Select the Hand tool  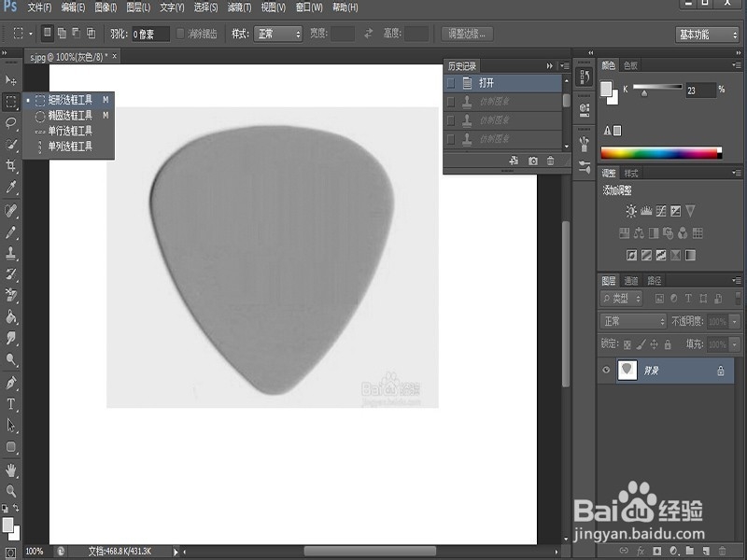[x=11, y=470]
